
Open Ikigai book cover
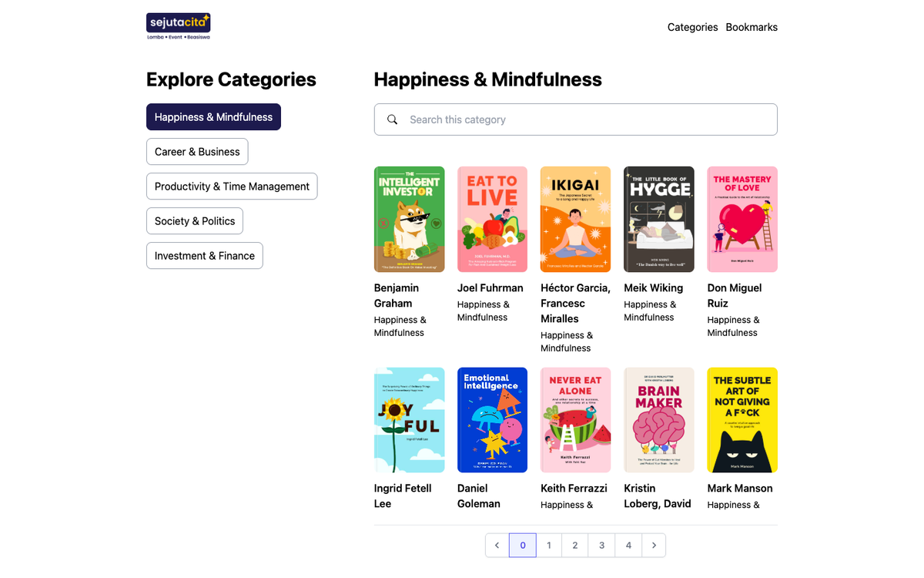coord(575,220)
